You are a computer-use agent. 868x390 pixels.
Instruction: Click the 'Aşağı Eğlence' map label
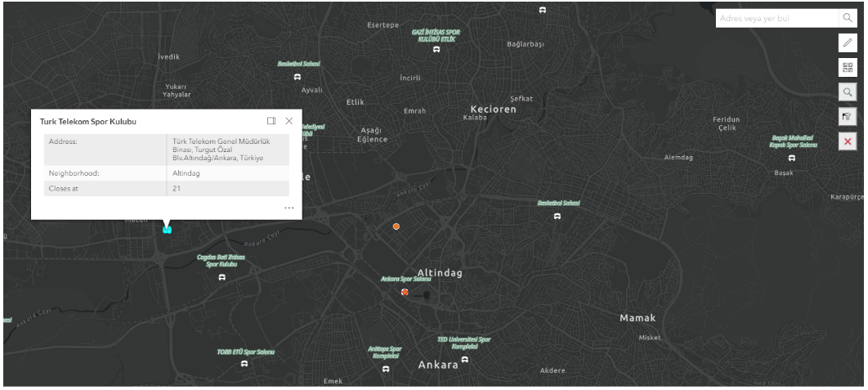[372, 135]
